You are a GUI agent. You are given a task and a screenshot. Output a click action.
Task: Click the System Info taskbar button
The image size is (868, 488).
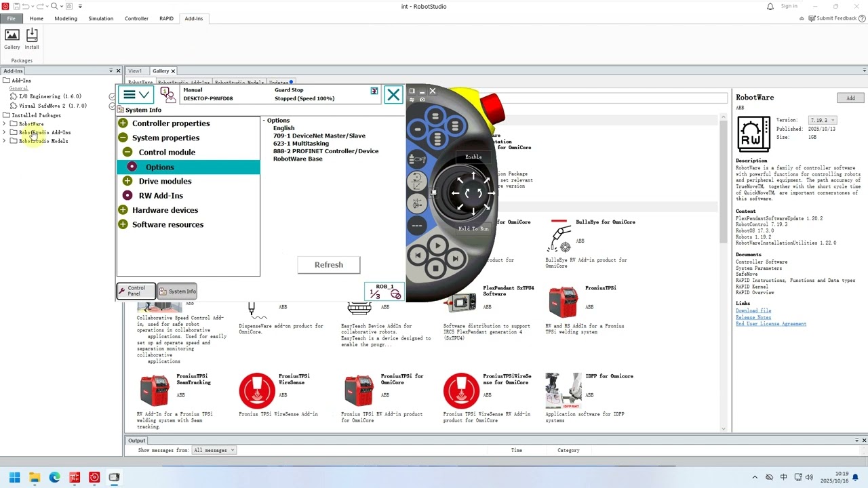point(177,291)
